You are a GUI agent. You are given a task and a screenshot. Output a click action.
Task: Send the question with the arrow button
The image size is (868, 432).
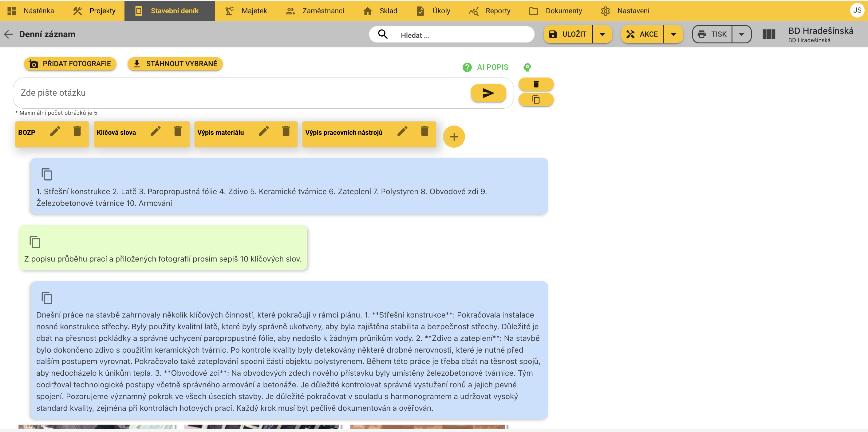(x=488, y=93)
